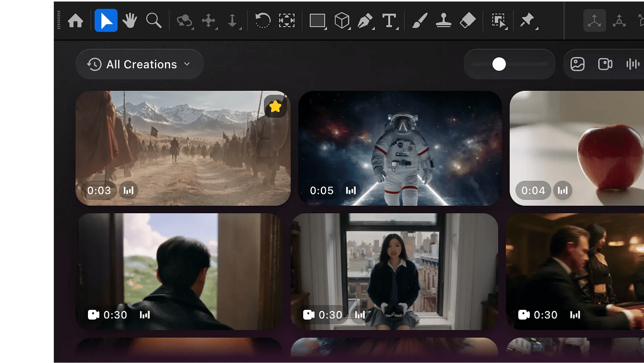Toggle the image filter icon
This screenshot has width=644, height=363.
(x=577, y=64)
